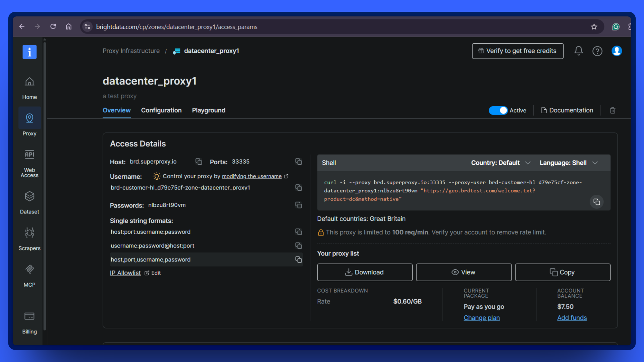Select the Proxy section in the sidebar
644x362 pixels.
pyautogui.click(x=29, y=122)
